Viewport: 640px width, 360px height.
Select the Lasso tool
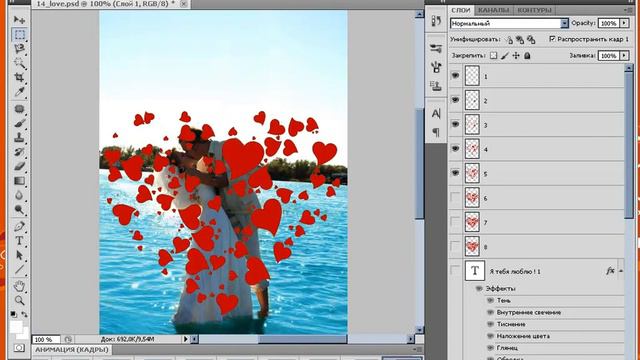click(x=19, y=49)
